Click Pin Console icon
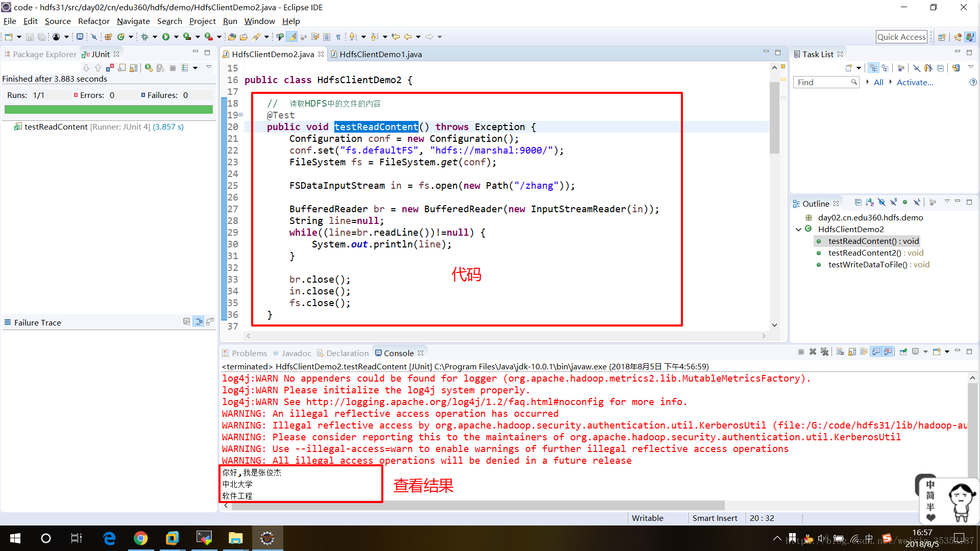980x551 pixels. click(903, 352)
